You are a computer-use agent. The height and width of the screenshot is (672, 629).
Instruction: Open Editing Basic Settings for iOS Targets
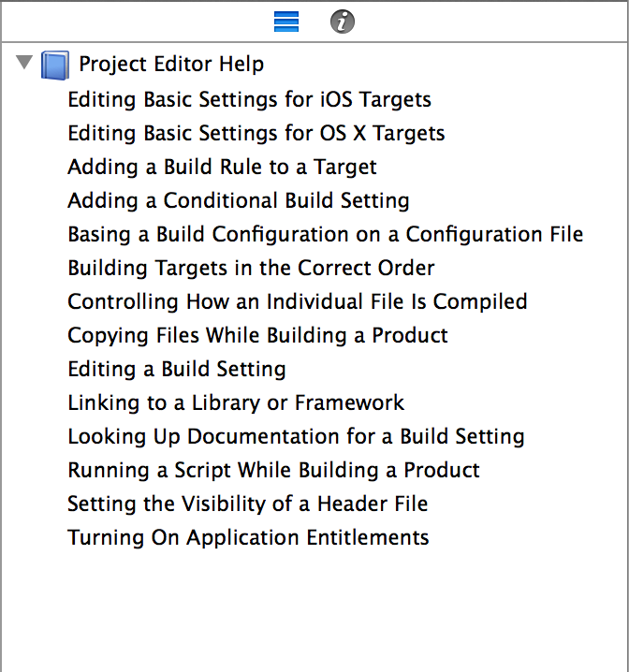pos(249,99)
